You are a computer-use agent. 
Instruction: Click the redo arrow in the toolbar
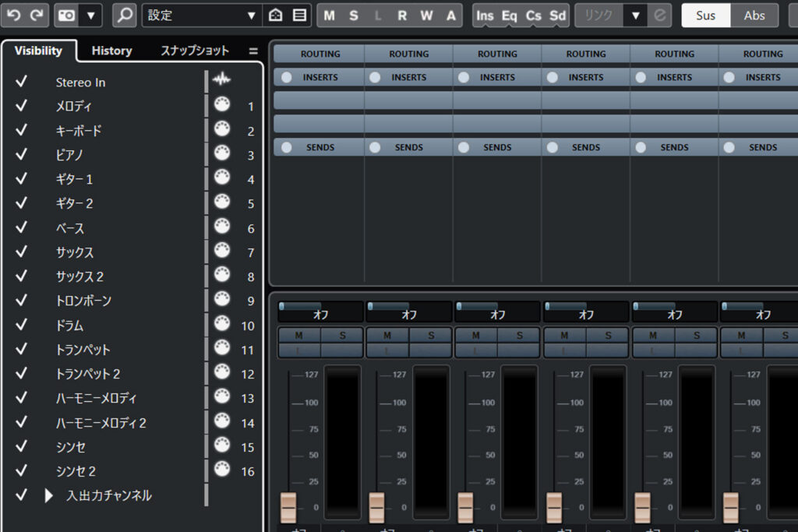tap(37, 15)
